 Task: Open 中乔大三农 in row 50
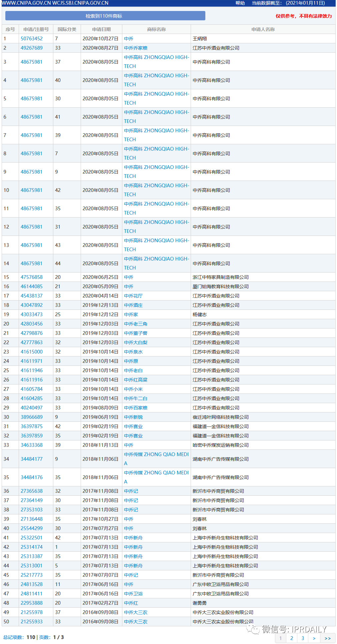pyautogui.click(x=136, y=622)
